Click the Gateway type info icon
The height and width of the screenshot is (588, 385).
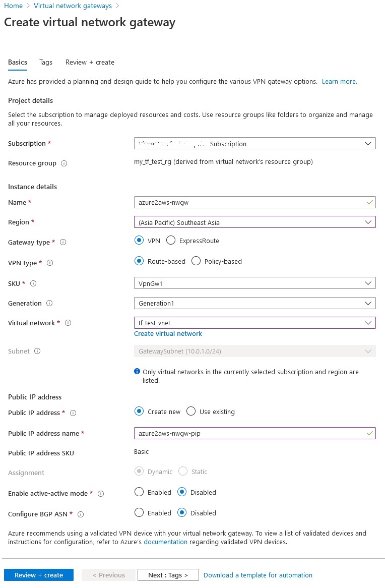coord(62,242)
